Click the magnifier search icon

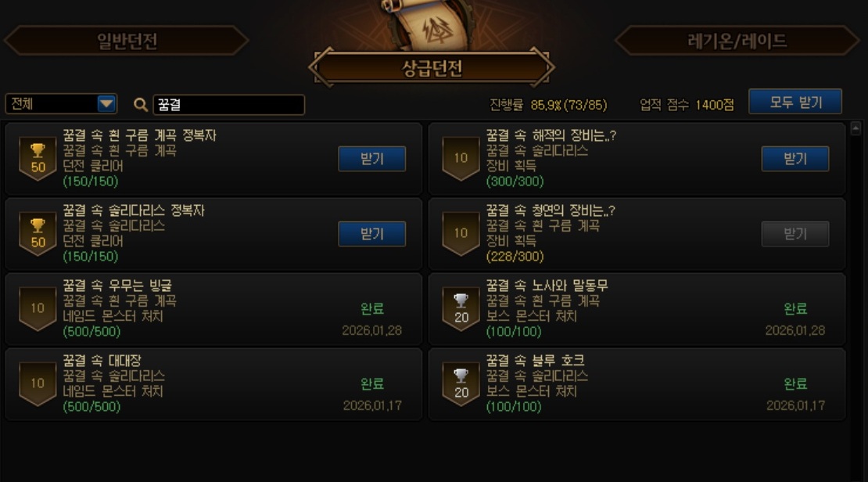coord(141,105)
